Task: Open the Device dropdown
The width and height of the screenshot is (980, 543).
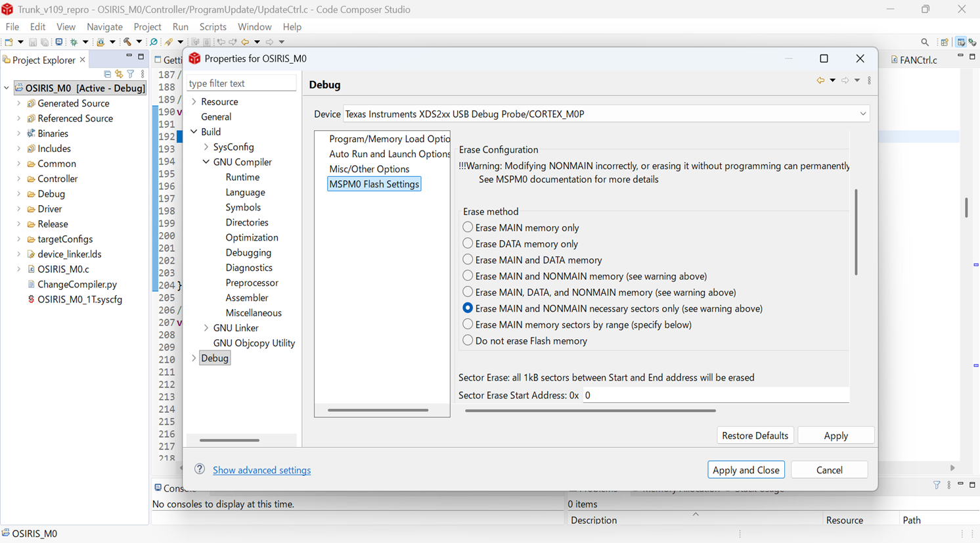Action: (x=863, y=114)
